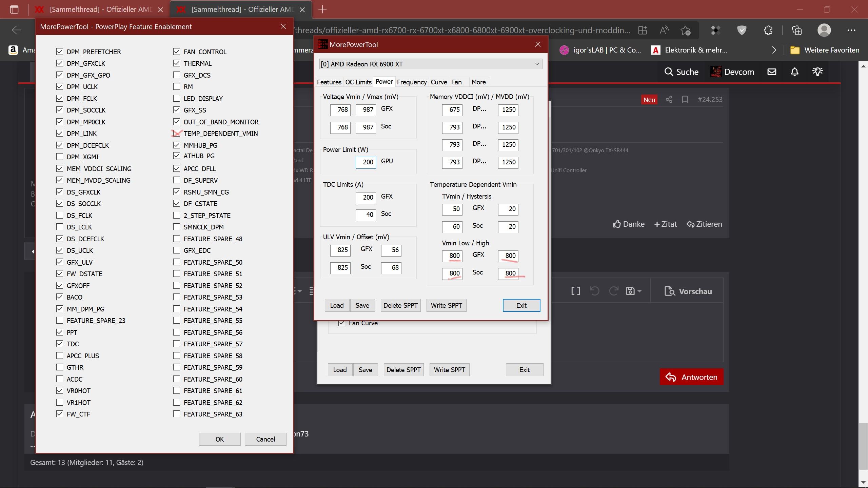Uncheck the DPM_PREFETCHER checkbox
The height and width of the screenshot is (488, 868).
60,52
